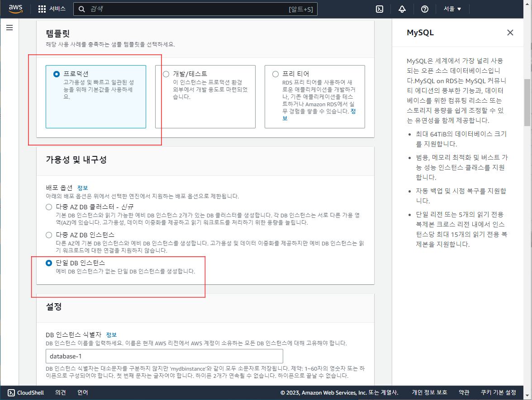Click the page vertical scrollbar thumb
The image size is (532, 400).
(x=527, y=102)
